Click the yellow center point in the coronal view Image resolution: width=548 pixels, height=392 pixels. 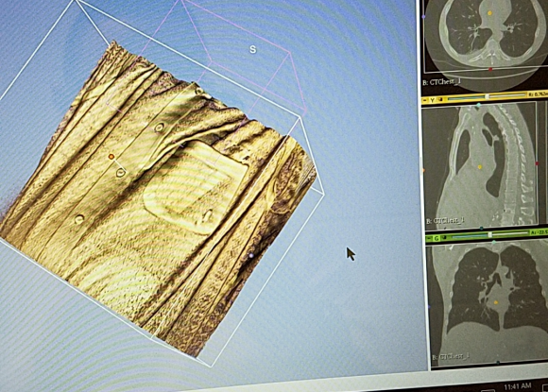[496, 302]
